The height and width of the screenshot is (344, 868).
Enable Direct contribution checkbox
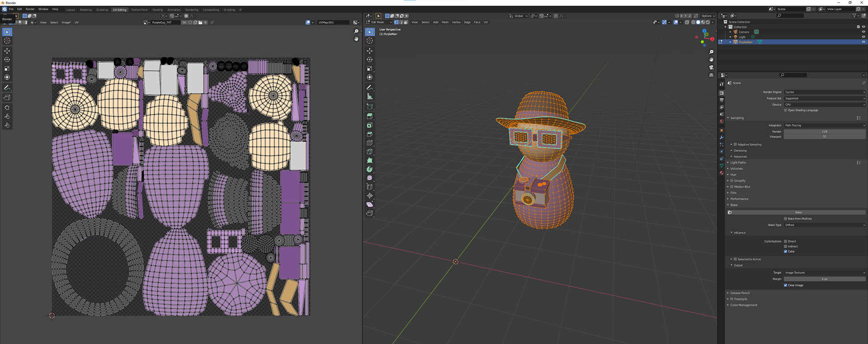[x=786, y=241]
